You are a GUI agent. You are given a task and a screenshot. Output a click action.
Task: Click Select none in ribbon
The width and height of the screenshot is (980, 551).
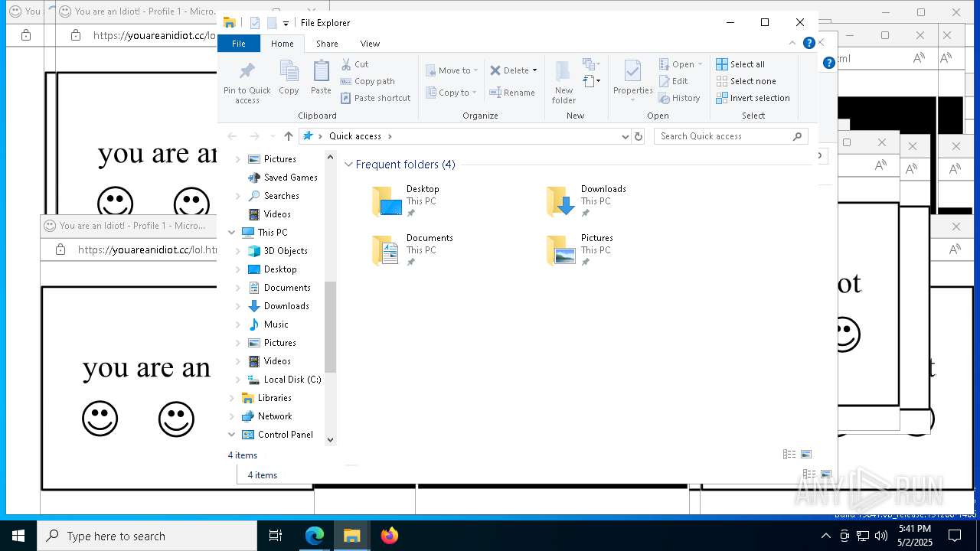coord(746,81)
